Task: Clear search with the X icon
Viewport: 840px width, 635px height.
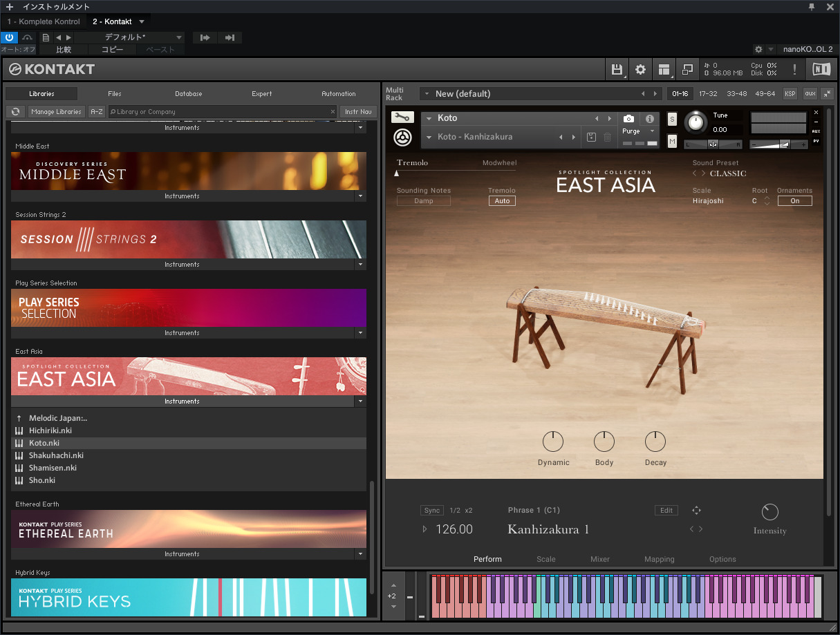Action: pos(333,111)
